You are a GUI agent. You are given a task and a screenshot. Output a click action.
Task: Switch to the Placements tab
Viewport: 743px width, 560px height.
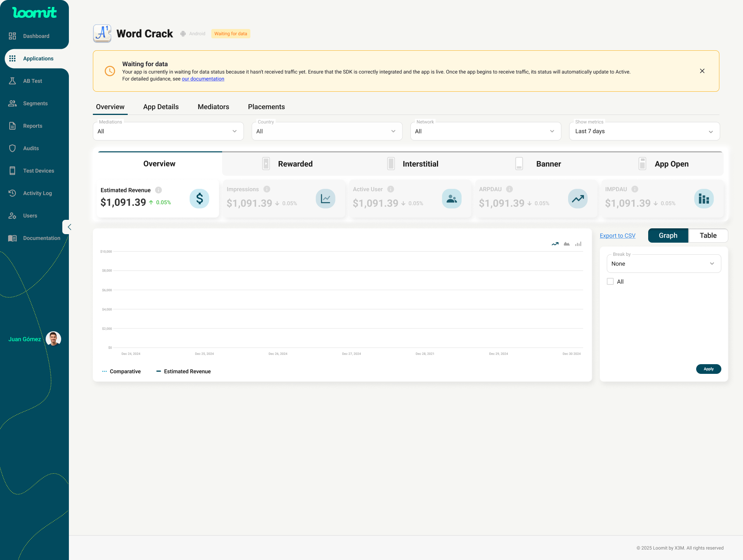point(266,107)
